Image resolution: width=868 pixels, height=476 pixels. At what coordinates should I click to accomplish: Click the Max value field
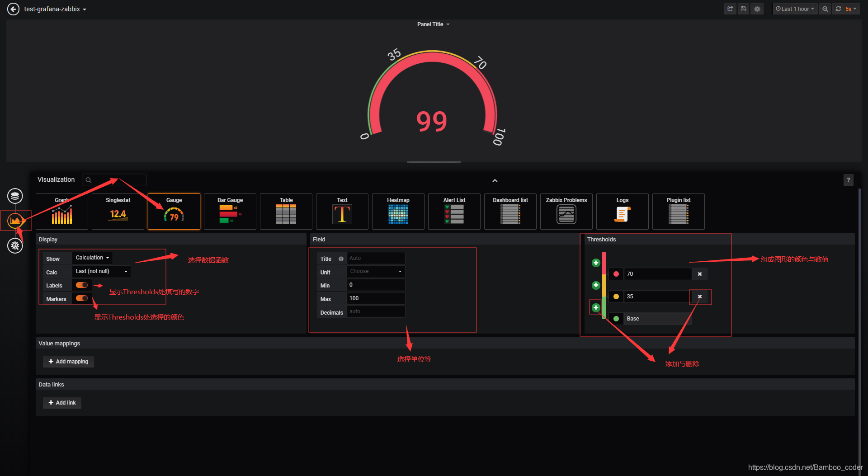tap(376, 298)
